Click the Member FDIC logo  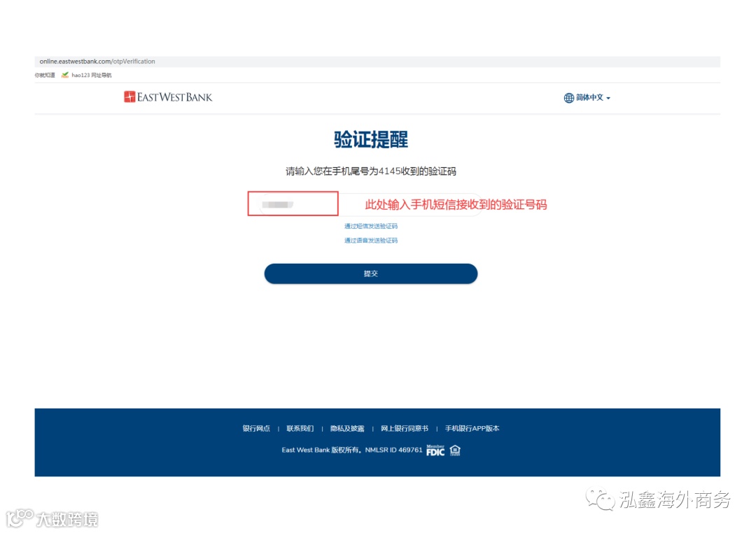tap(435, 450)
